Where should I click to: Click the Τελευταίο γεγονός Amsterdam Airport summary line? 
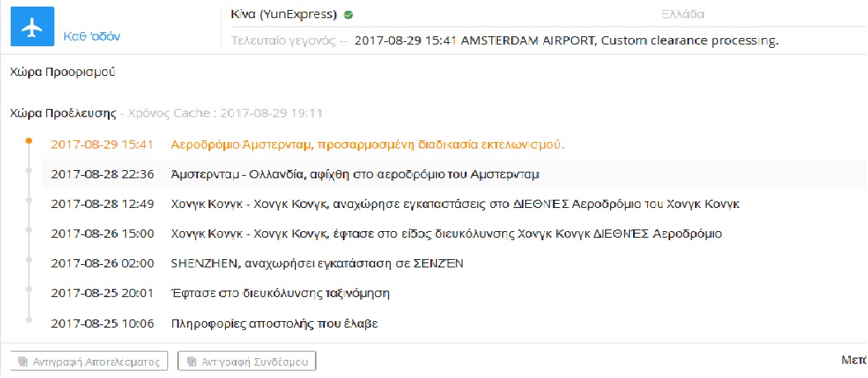tap(566, 40)
